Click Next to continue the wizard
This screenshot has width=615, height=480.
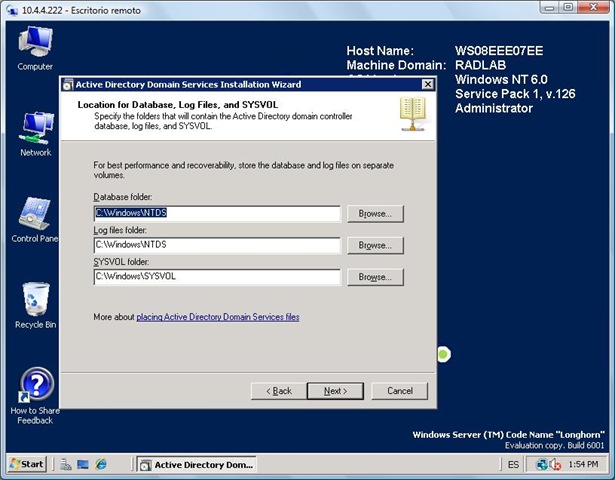[335, 391]
